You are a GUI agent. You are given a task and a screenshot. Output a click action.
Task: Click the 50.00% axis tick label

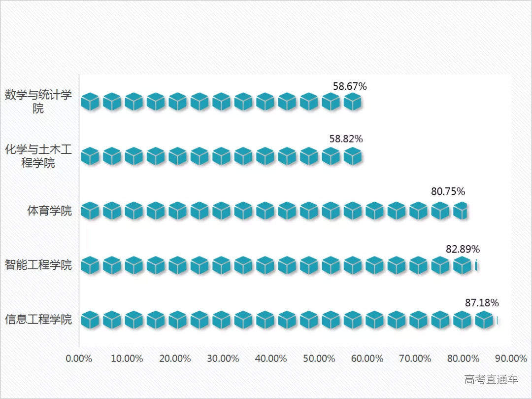[319, 359]
